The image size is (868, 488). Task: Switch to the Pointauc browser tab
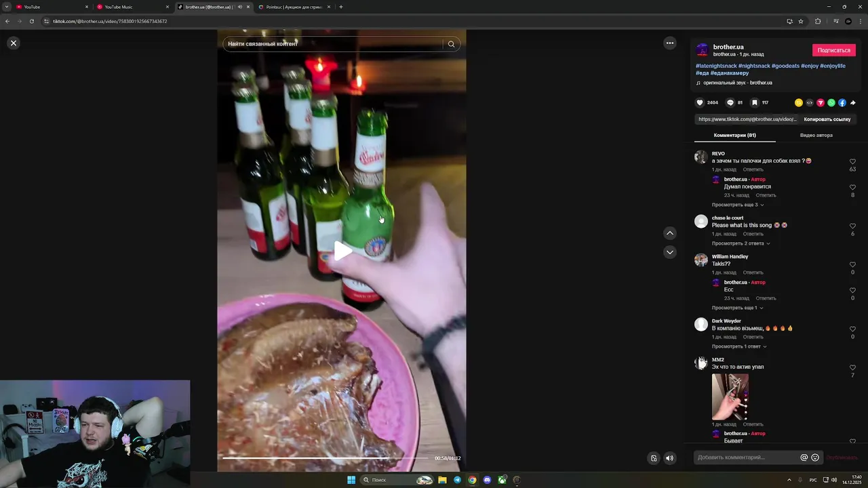(x=295, y=7)
